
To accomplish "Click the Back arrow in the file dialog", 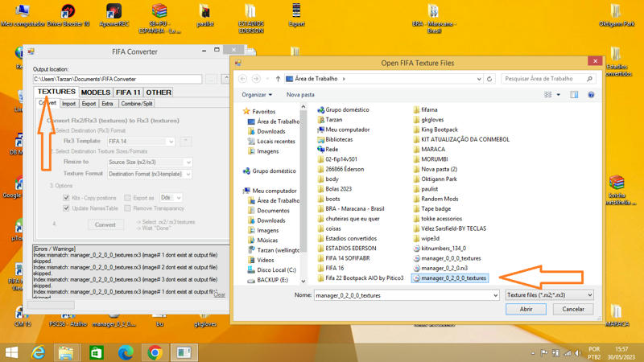I will point(243,78).
